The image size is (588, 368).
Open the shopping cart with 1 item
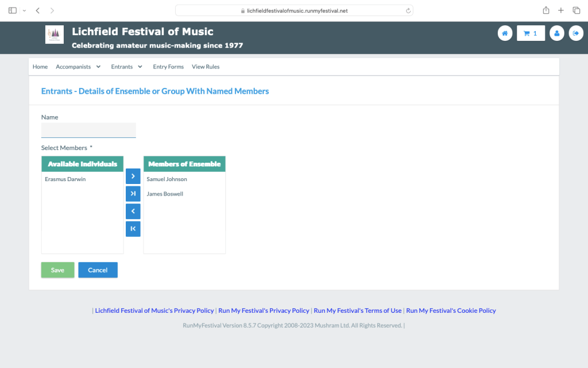[x=531, y=33]
